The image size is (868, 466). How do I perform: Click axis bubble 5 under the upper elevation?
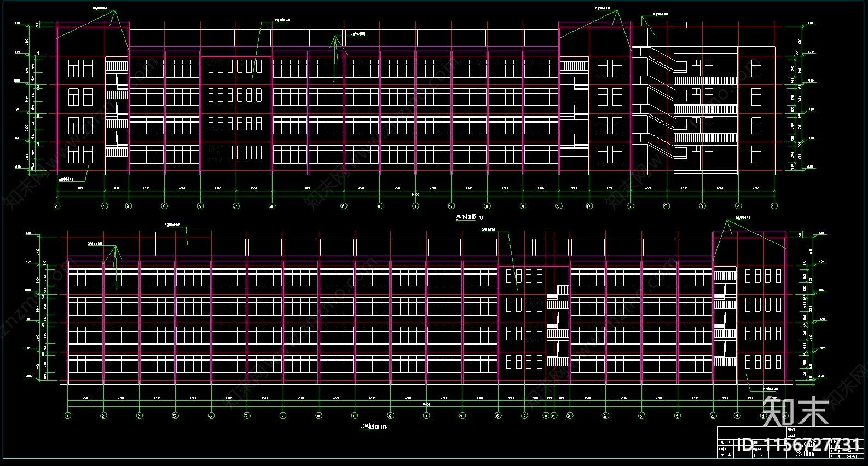(666, 206)
